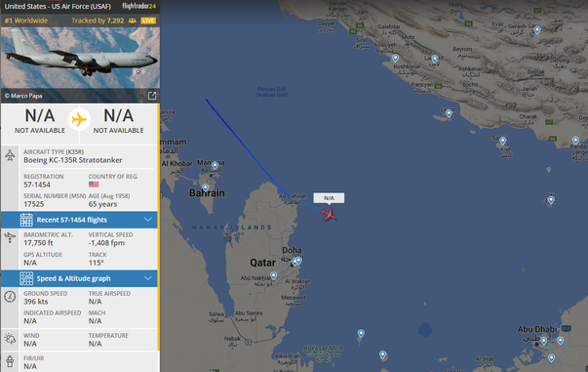Open the Recent 57-1454 flights section
The height and width of the screenshot is (372, 588).
79,220
